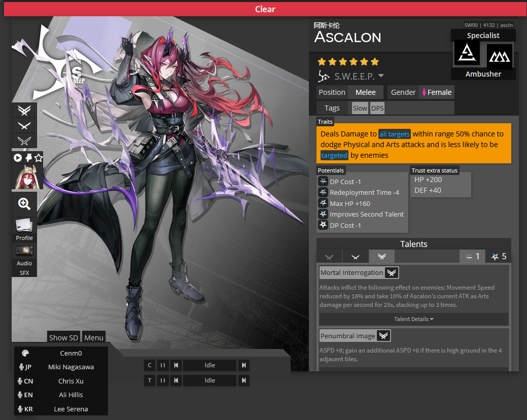Click the C animation mode button
The width and height of the screenshot is (527, 420).
(150, 365)
